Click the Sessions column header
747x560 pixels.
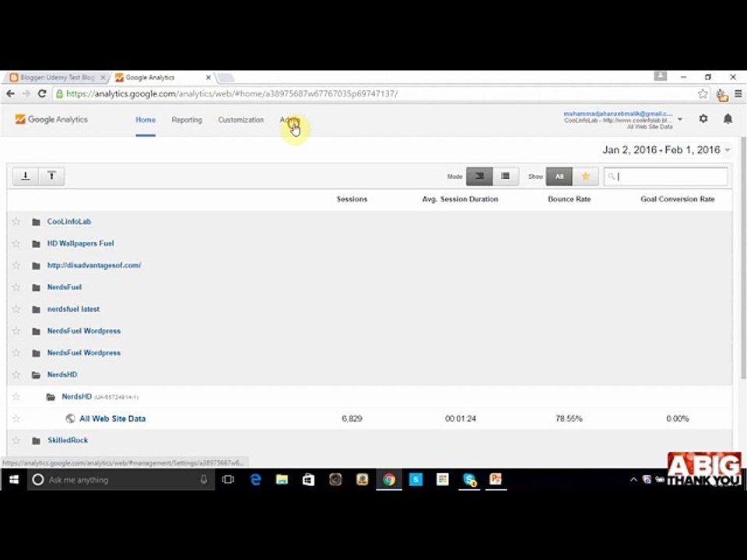pyautogui.click(x=352, y=199)
